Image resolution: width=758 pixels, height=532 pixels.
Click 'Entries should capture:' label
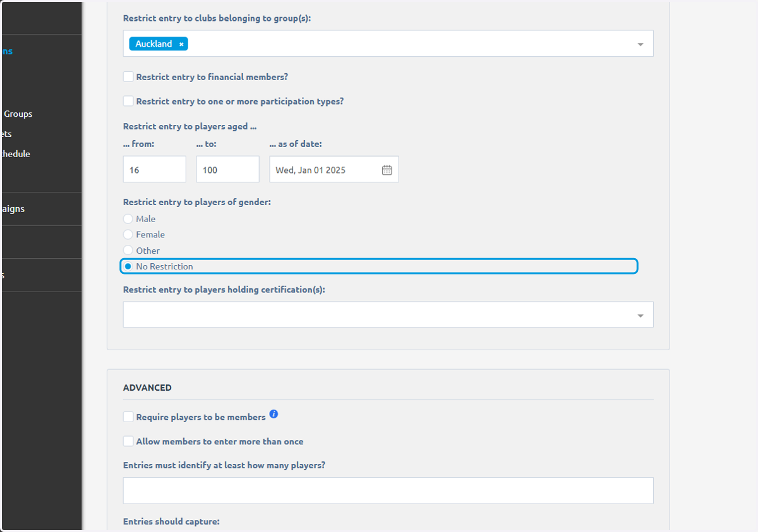point(171,522)
